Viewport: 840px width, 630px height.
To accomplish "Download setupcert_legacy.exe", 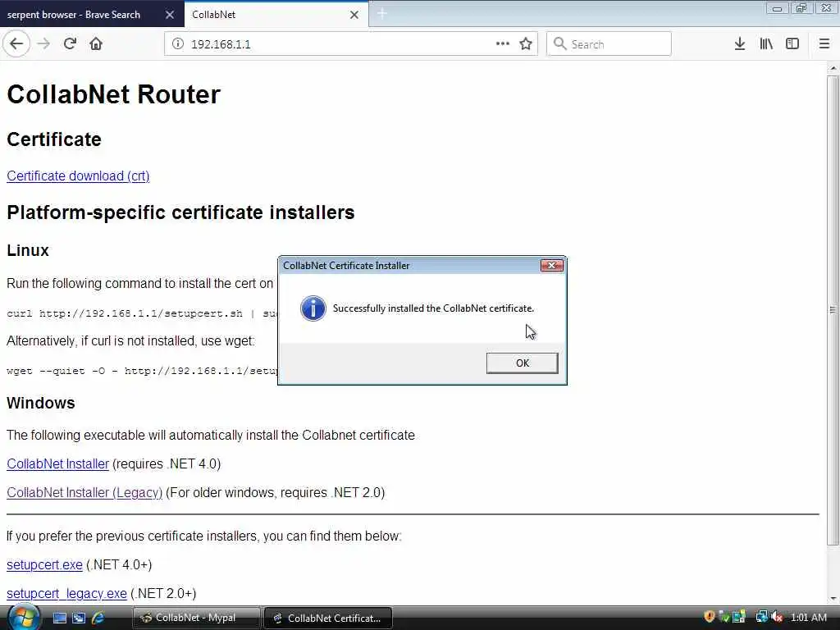I will pyautogui.click(x=66, y=594).
